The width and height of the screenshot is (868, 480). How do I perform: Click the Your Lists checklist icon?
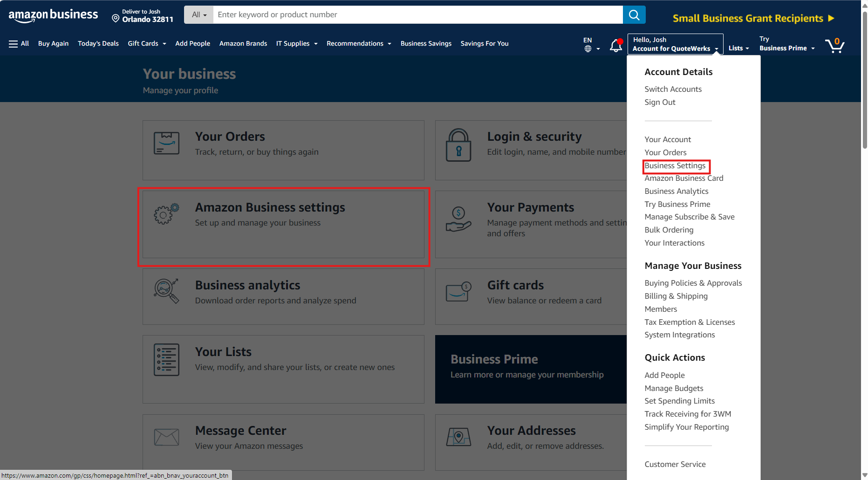(166, 360)
